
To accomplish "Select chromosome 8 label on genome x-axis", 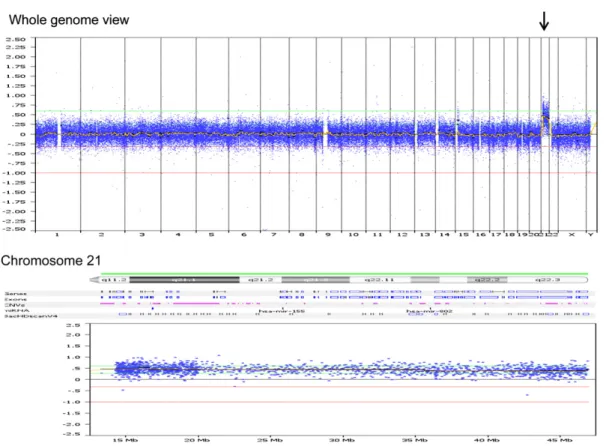I will (x=302, y=235).
